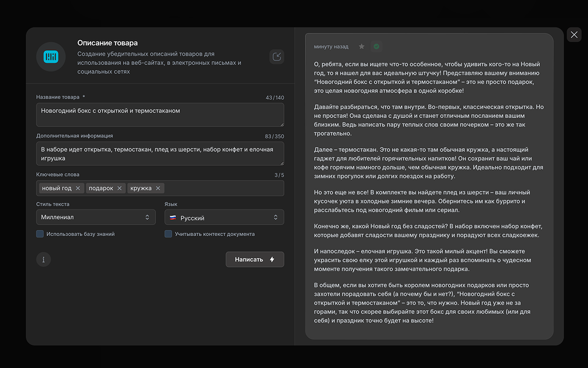588x368 pixels.
Task: Remove the "кружка" keyword tag
Action: tap(158, 188)
